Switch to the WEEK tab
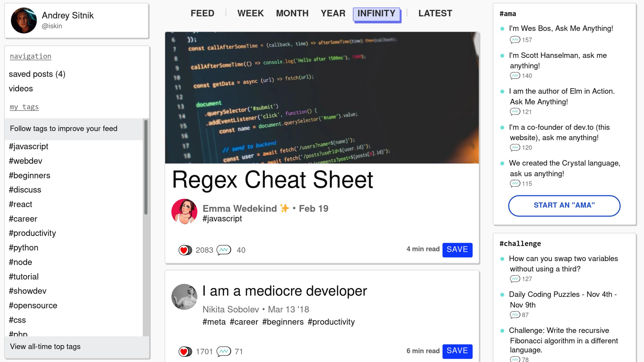The image size is (644, 362). (x=250, y=13)
